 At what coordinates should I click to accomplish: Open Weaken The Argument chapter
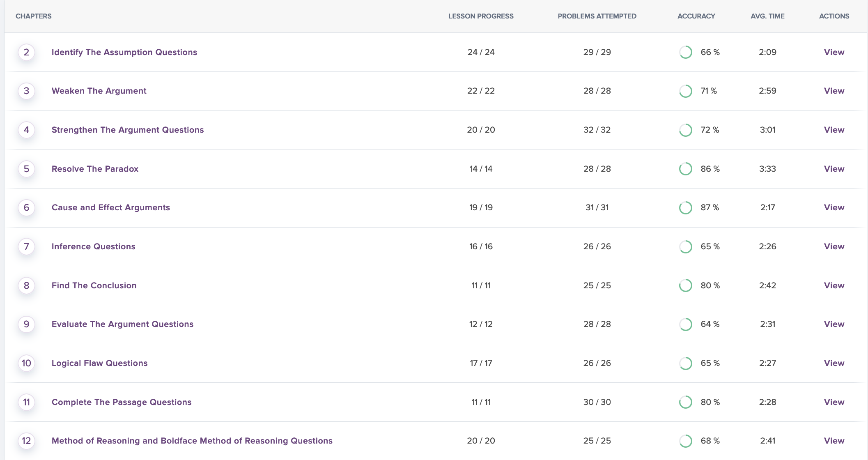[99, 91]
